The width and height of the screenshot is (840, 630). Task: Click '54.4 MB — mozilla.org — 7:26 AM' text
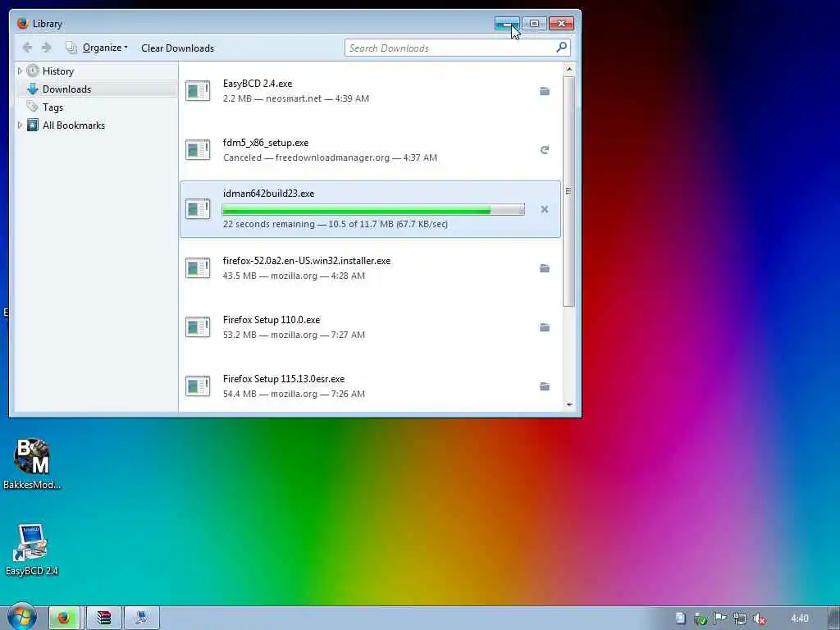[294, 394]
